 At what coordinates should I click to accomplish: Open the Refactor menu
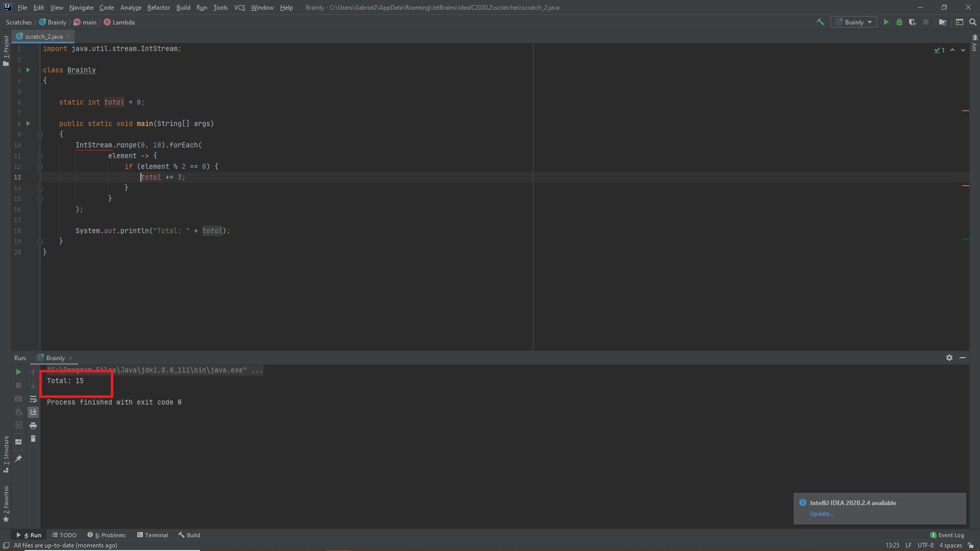(x=158, y=8)
